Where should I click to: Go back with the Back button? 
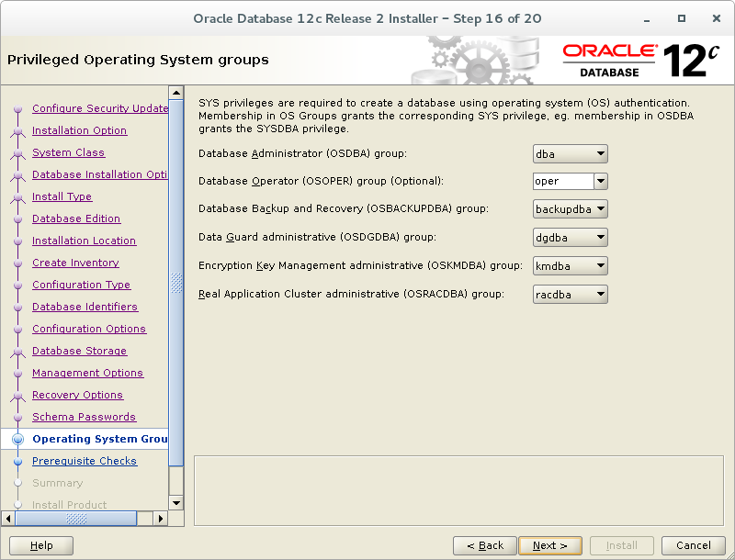(485, 545)
